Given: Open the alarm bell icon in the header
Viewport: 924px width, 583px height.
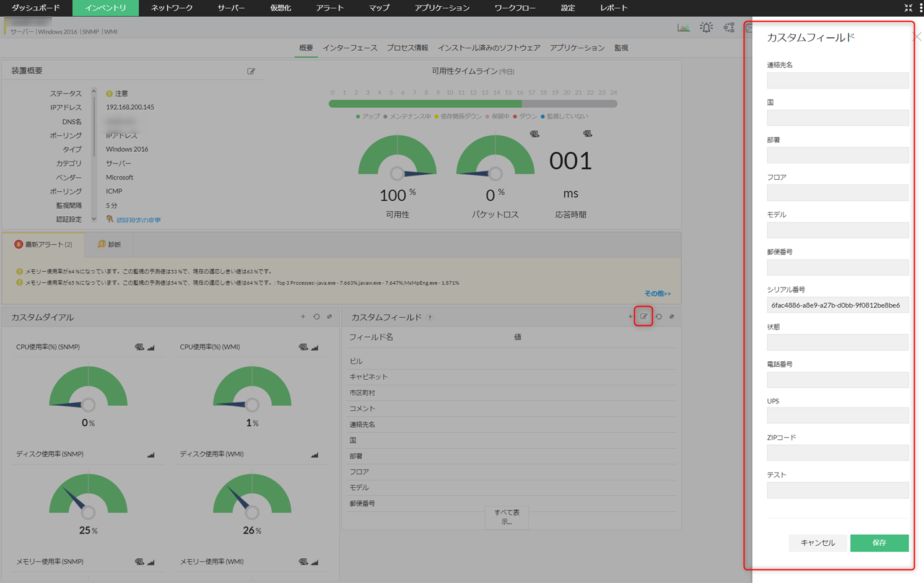Looking at the screenshot, I should point(706,27).
